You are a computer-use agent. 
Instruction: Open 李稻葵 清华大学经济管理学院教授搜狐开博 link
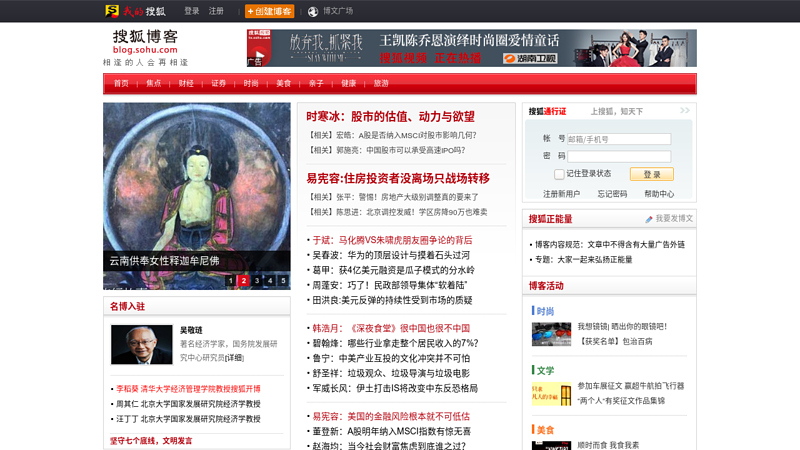(x=188, y=389)
